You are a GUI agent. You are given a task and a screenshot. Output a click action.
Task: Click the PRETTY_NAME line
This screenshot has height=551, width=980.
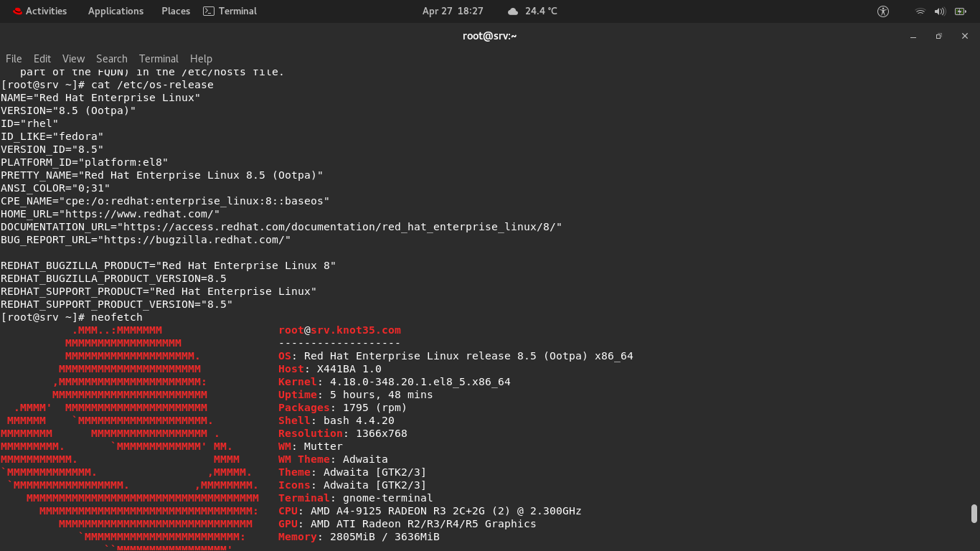162,175
